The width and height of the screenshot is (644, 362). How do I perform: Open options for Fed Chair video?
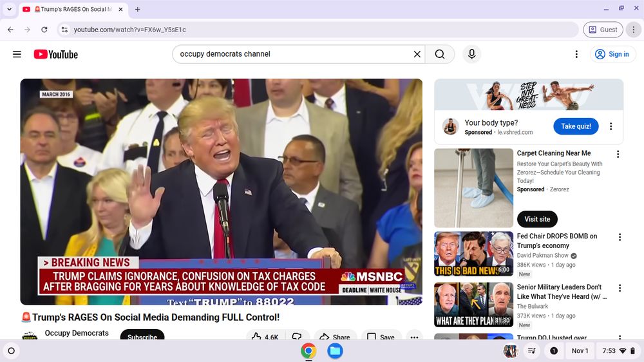pos(620,237)
